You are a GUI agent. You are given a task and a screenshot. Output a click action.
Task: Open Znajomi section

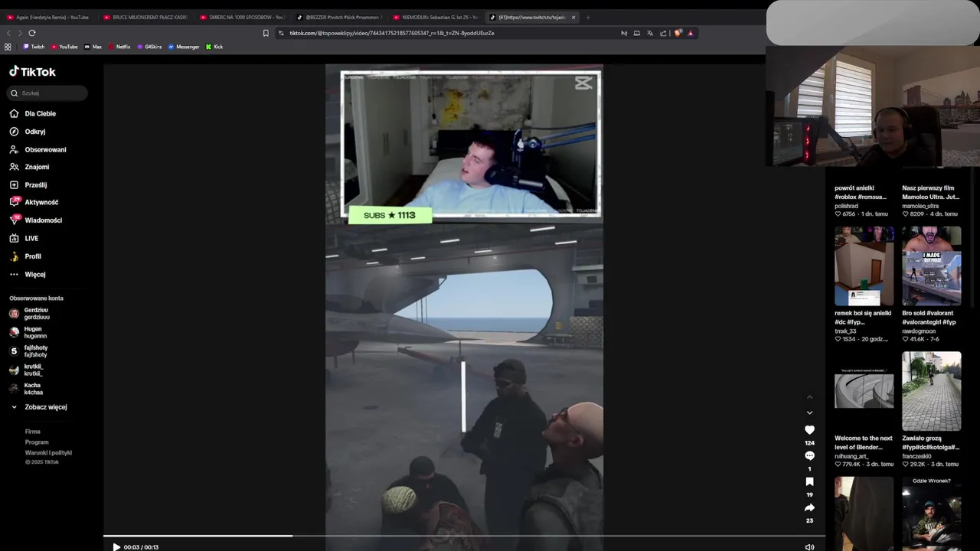click(36, 167)
